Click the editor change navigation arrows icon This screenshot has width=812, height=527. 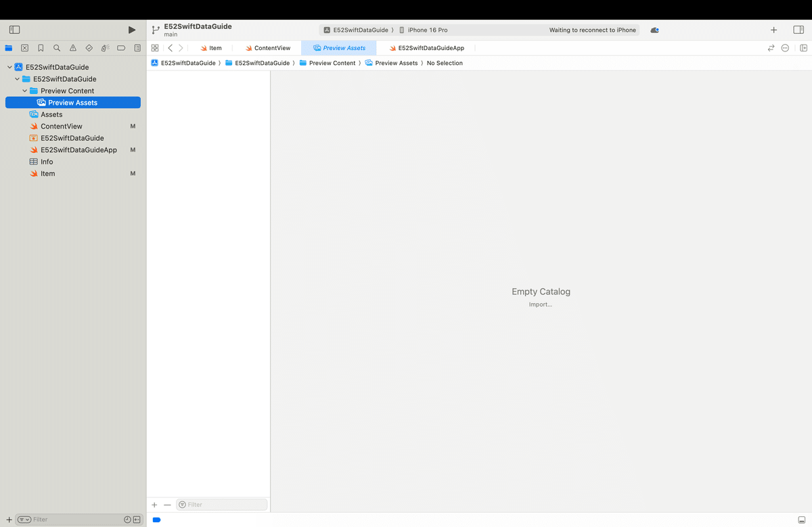(x=771, y=48)
